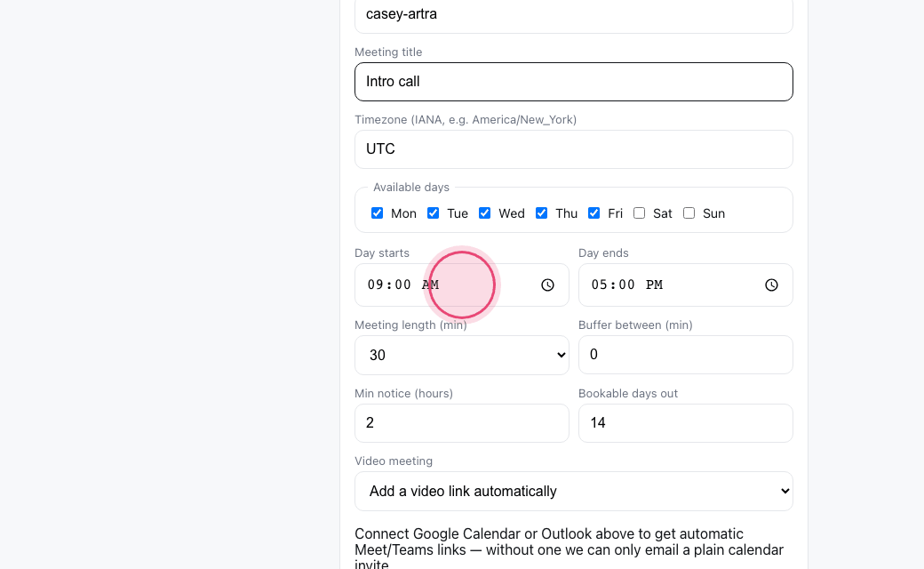This screenshot has height=569, width=924.
Task: Open the Day ends clock picker icon
Action: tap(771, 284)
